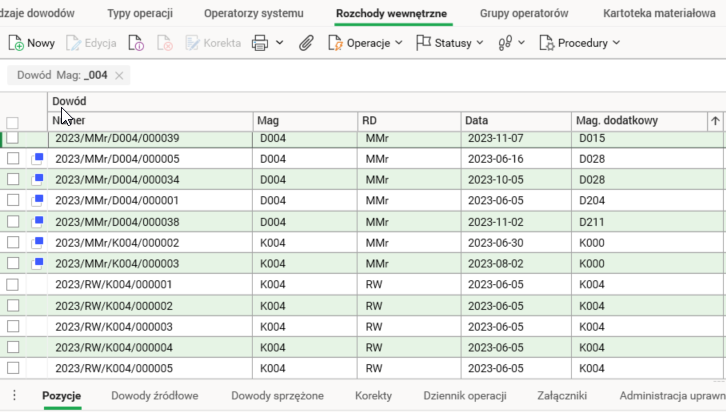This screenshot has width=726, height=412.
Task: Check row 2023/MMr/D004/000039
Action: pyautogui.click(x=13, y=137)
